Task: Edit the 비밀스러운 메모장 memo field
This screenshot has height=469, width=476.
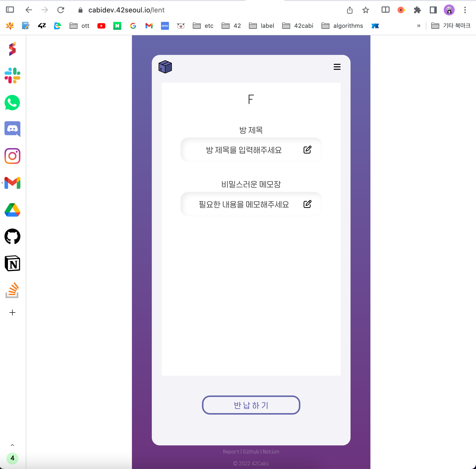Action: click(x=308, y=204)
